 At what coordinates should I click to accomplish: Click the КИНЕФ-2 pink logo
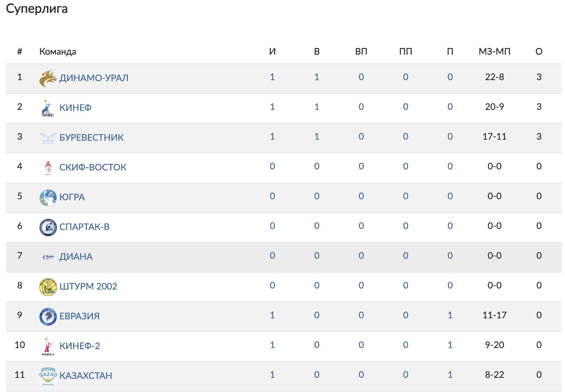pyautogui.click(x=48, y=346)
